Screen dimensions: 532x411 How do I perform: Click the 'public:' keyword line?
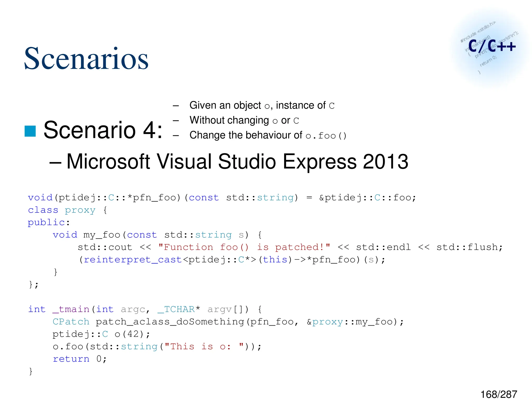click(x=49, y=222)
